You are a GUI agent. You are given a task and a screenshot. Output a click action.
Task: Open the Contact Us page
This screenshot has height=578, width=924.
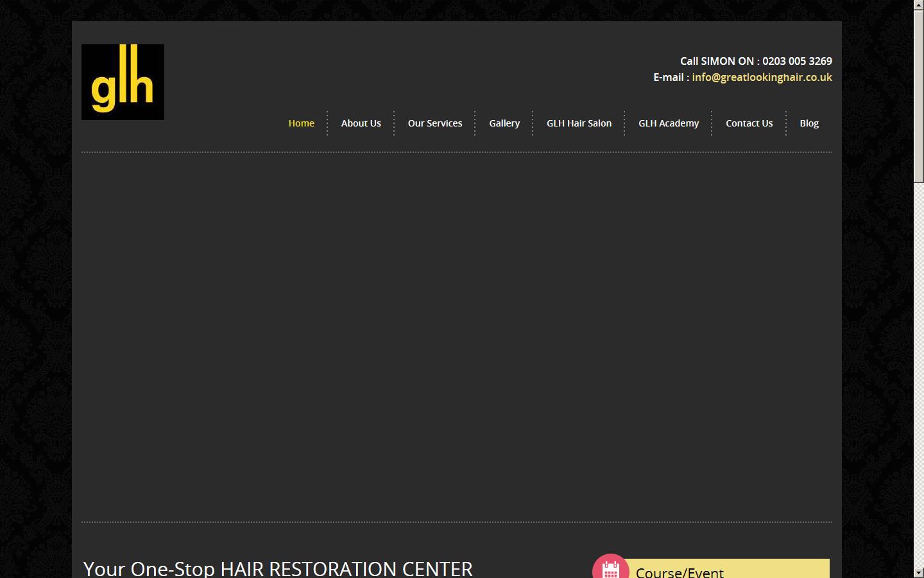click(x=749, y=123)
